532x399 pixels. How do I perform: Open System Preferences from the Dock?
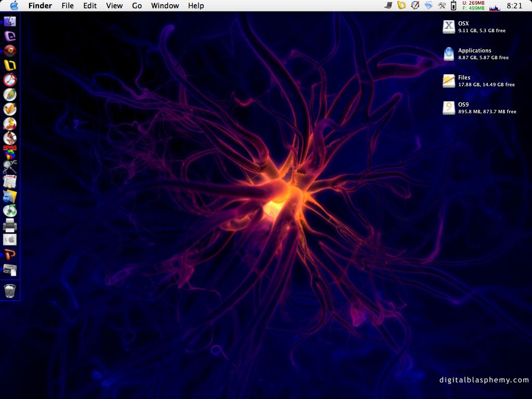pos(10,240)
